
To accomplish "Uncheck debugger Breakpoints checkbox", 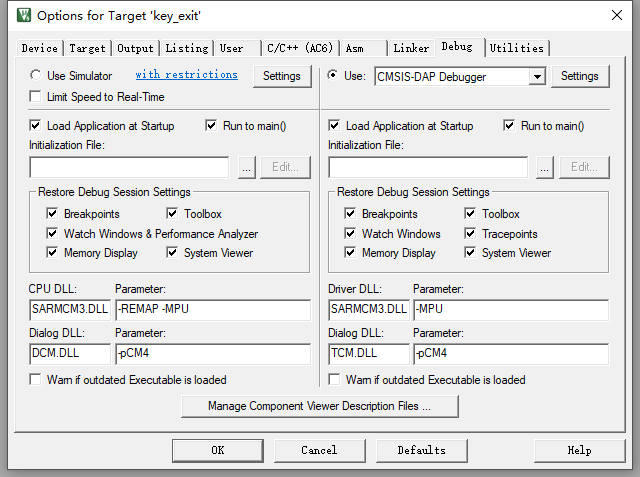I will point(350,213).
